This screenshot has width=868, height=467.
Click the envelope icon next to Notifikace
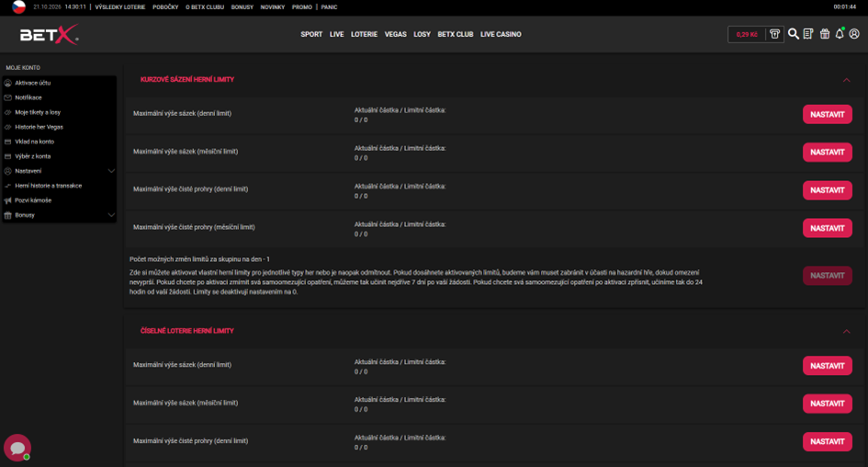7,97
